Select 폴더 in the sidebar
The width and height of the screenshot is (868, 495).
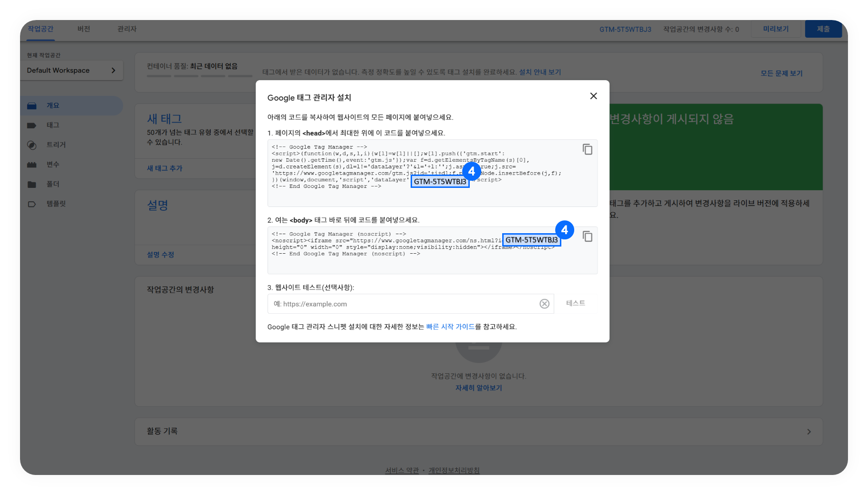click(53, 184)
